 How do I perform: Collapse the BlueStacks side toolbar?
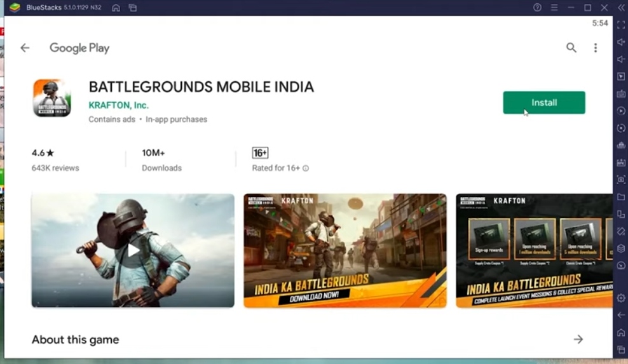(x=621, y=8)
